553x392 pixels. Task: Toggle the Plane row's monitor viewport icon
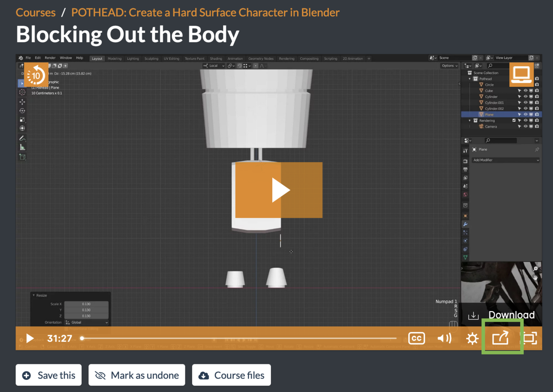coord(531,115)
